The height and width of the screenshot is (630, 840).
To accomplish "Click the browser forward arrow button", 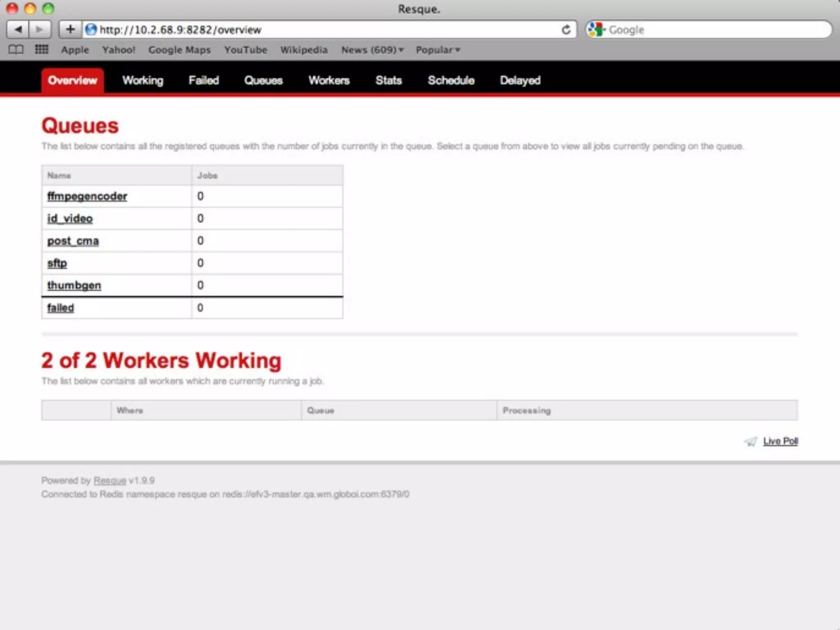I will tap(40, 30).
